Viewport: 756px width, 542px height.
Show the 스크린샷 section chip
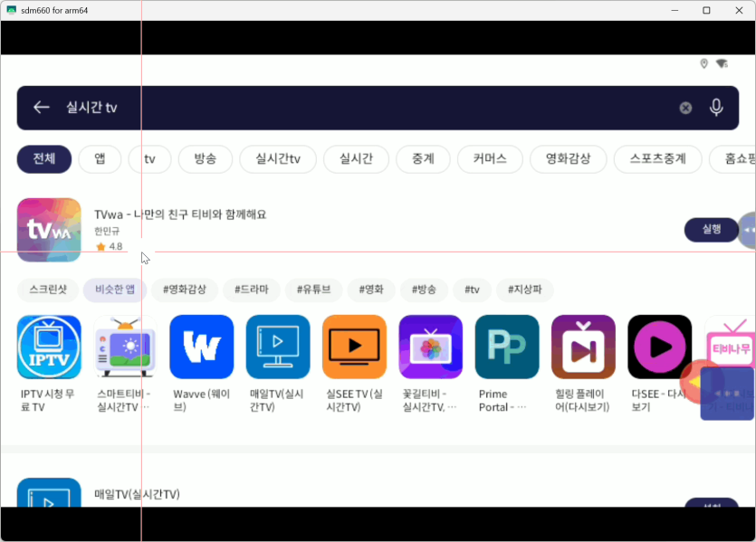[x=48, y=290]
